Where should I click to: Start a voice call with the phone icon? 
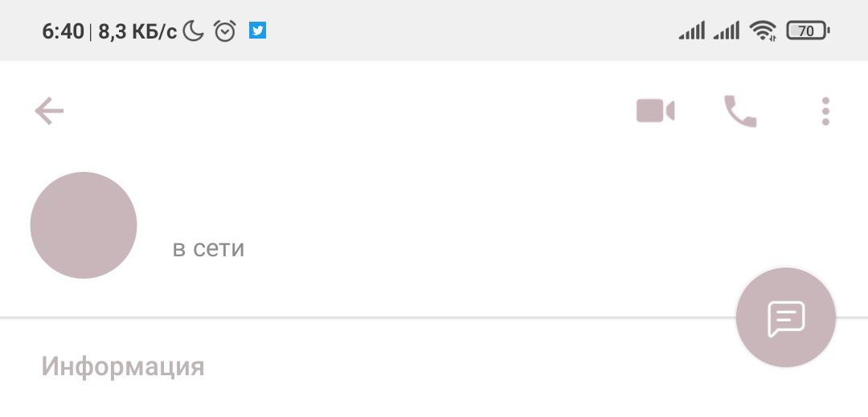[740, 111]
